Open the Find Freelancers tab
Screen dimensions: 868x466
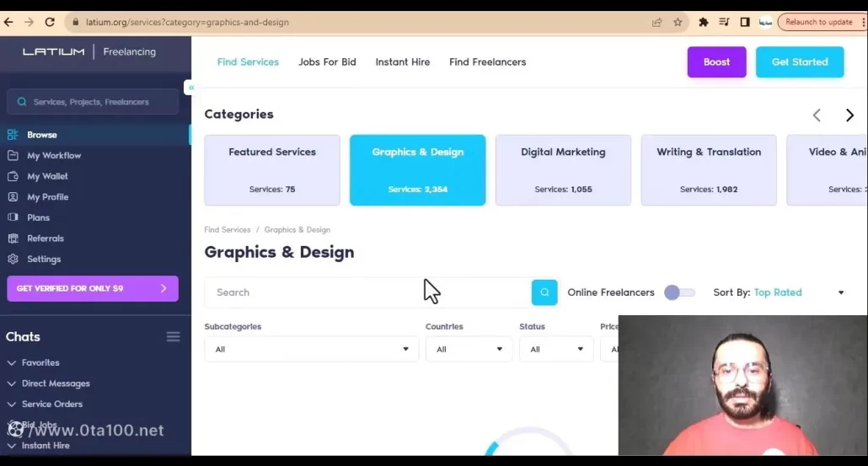[x=488, y=62]
